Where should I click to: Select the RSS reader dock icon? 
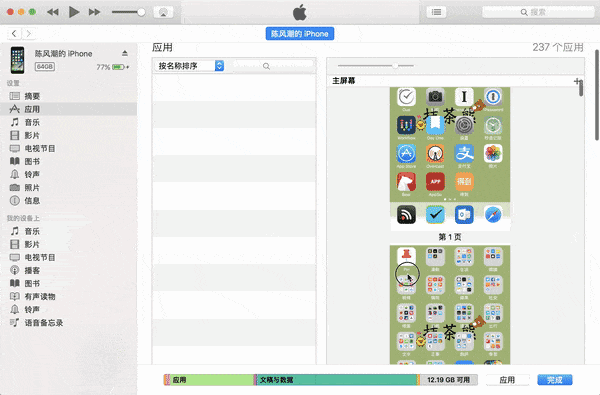tap(406, 215)
